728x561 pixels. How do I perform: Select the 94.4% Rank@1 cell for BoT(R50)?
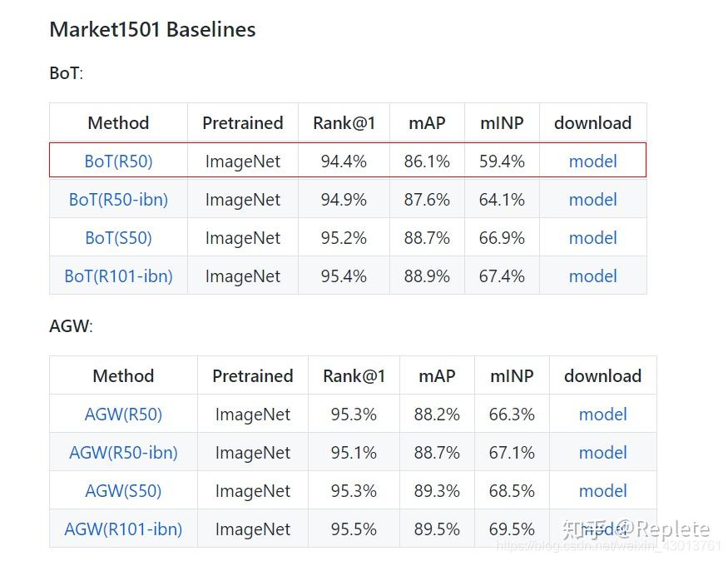click(x=344, y=161)
